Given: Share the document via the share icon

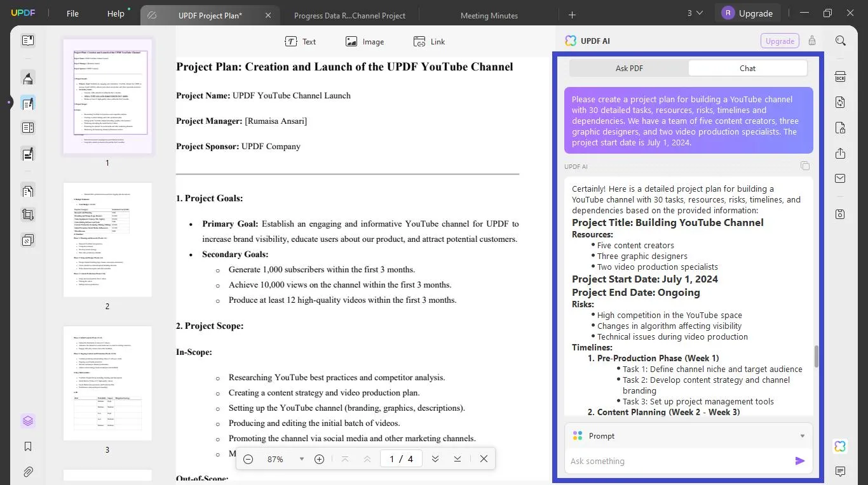Looking at the screenshot, I should coord(840,153).
